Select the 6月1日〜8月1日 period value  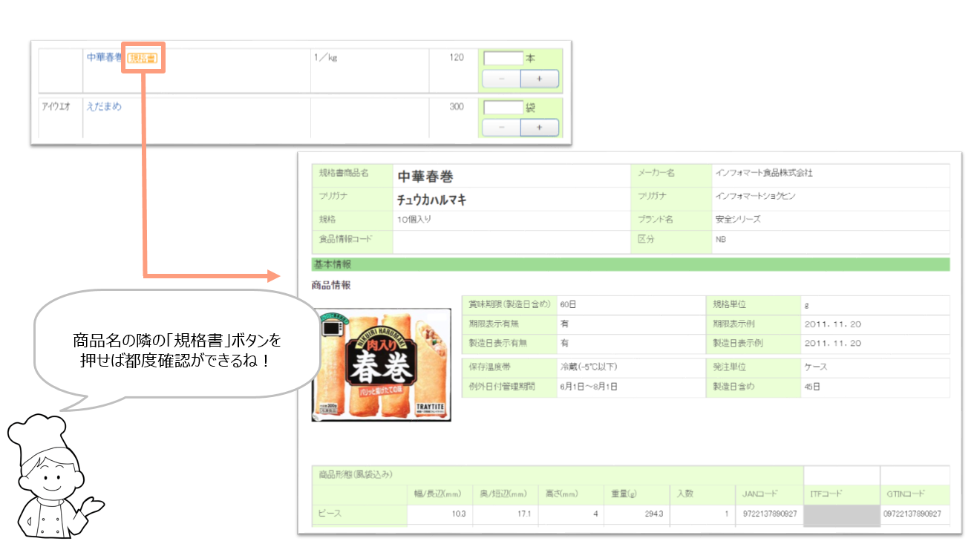pyautogui.click(x=589, y=387)
